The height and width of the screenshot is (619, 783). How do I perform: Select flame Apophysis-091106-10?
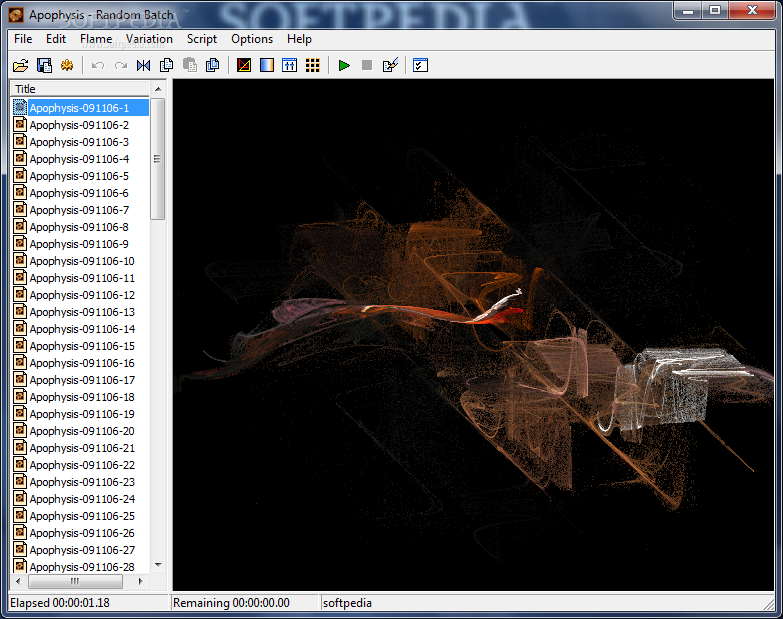80,261
